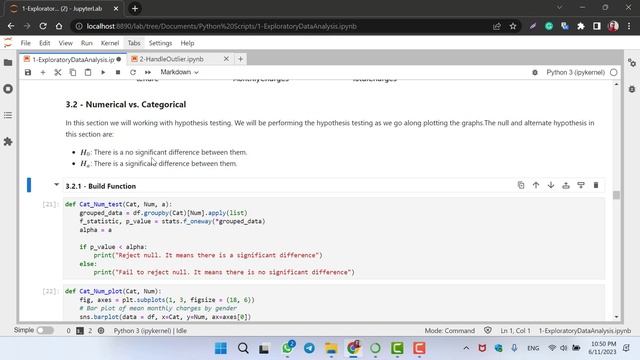Screen dimensions: 640x360
Task: Insert a cell below with plus icon
Action: [x=43, y=72]
